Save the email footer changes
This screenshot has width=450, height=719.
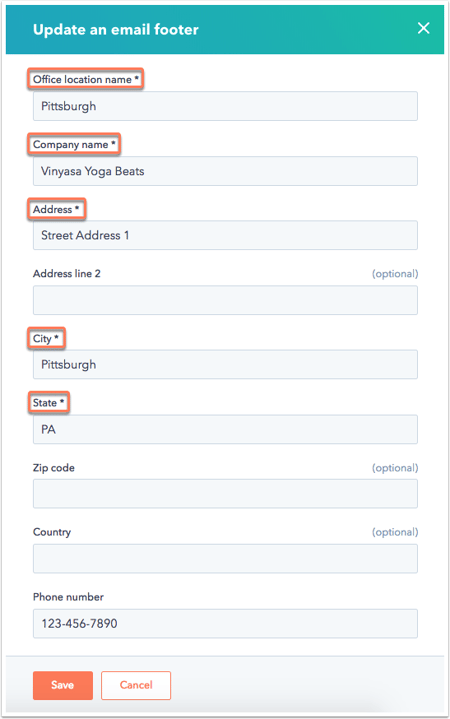(x=63, y=686)
